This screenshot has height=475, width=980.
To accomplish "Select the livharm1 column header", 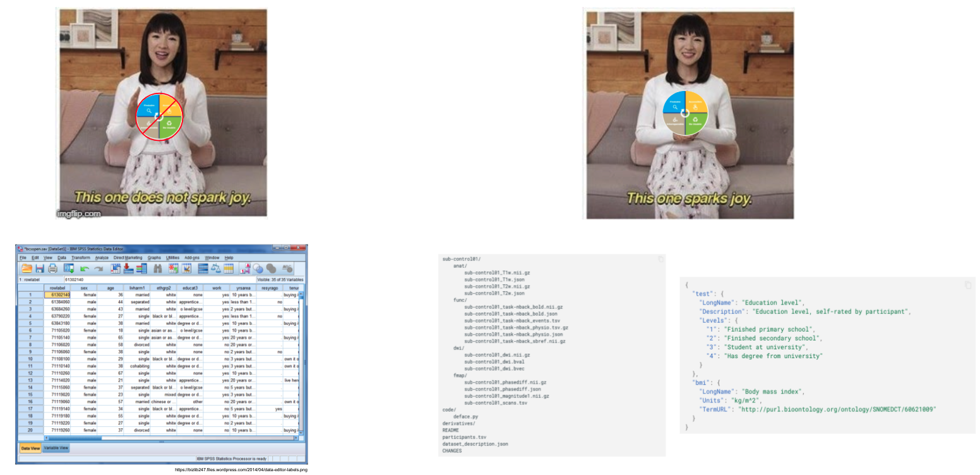I will pyautogui.click(x=137, y=287).
